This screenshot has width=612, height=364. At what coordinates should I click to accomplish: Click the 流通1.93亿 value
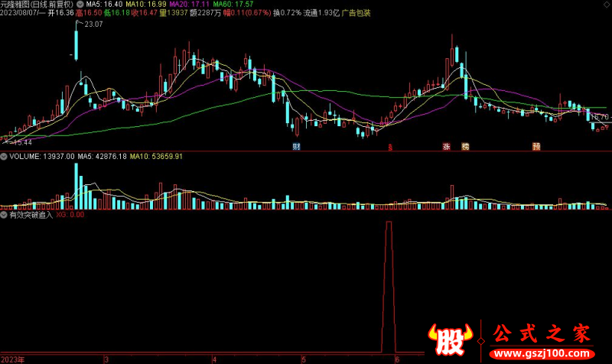(x=321, y=13)
